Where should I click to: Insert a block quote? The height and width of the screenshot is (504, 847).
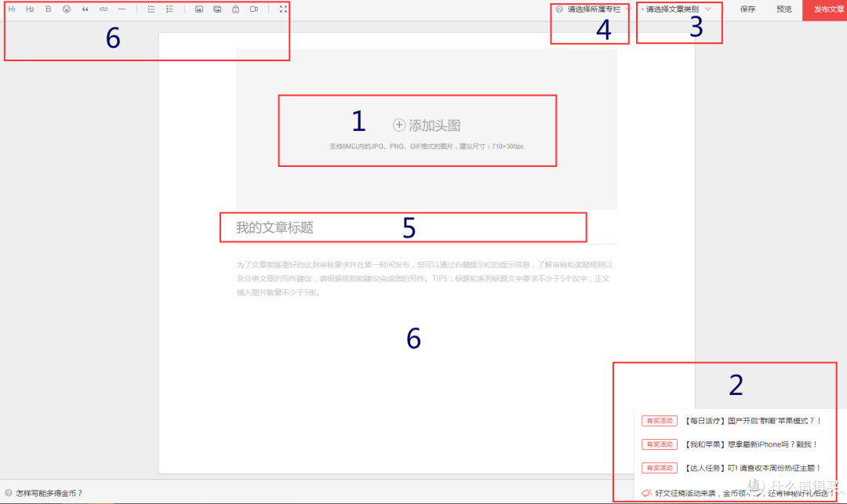click(x=85, y=9)
